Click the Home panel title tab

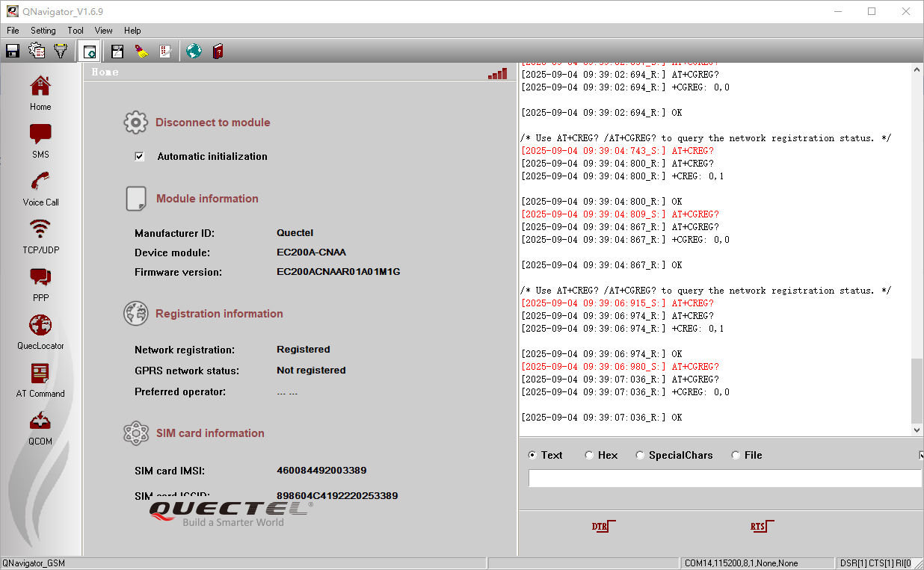pos(105,72)
